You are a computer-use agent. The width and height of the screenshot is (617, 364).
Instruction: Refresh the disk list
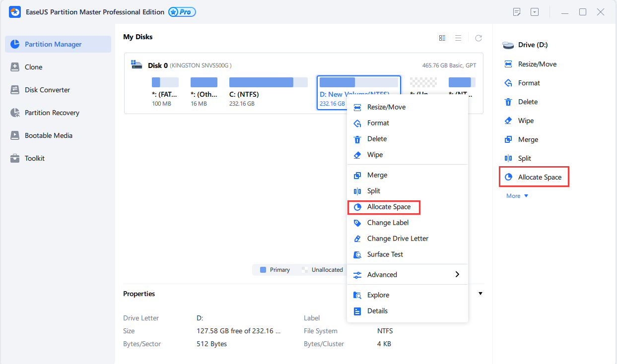coord(479,38)
